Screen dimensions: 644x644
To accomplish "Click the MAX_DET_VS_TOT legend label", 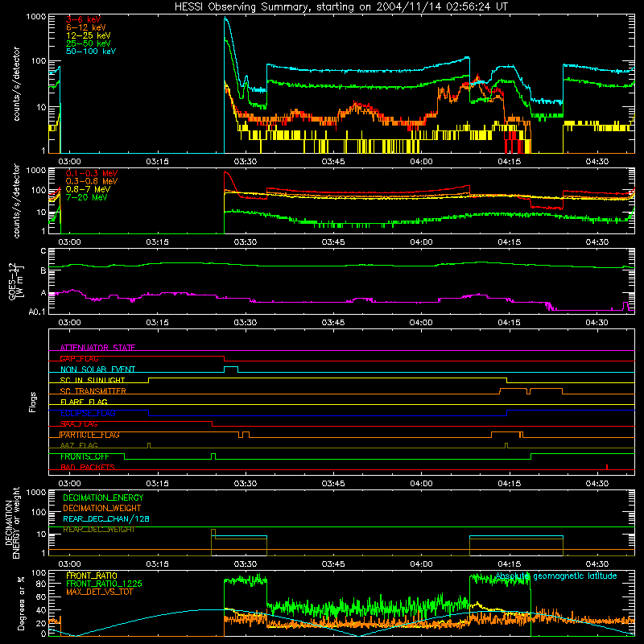I will pos(99,592).
